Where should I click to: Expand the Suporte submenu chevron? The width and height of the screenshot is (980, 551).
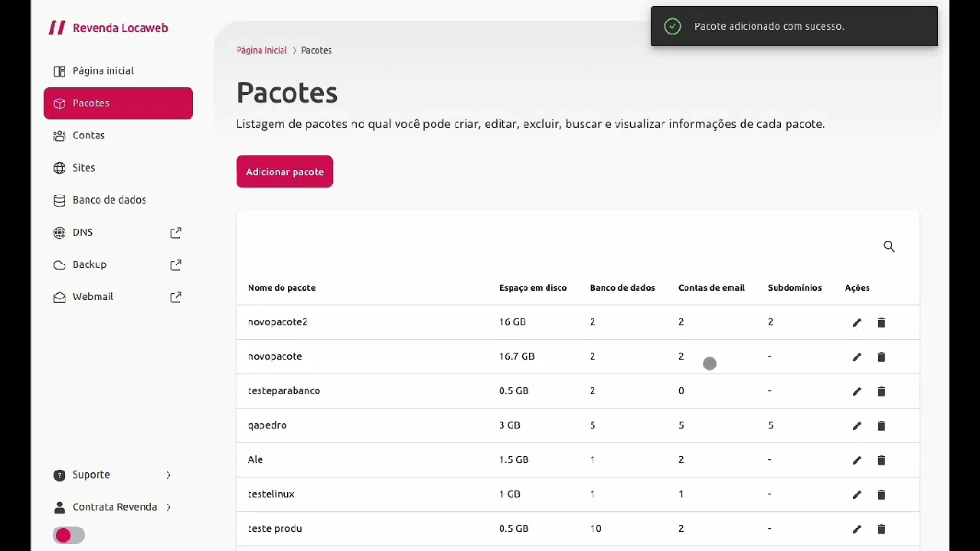click(x=168, y=475)
